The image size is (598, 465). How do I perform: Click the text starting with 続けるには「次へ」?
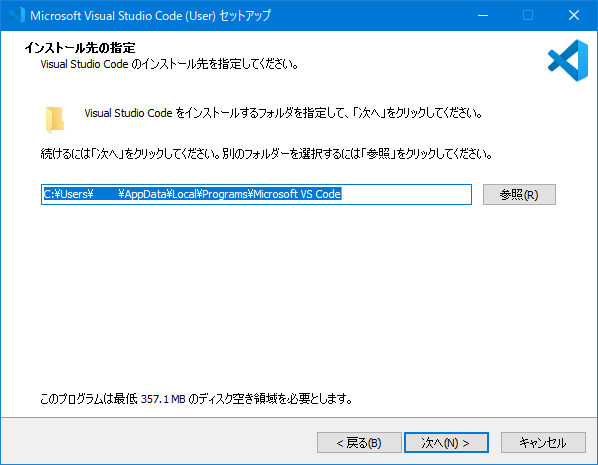click(266, 154)
